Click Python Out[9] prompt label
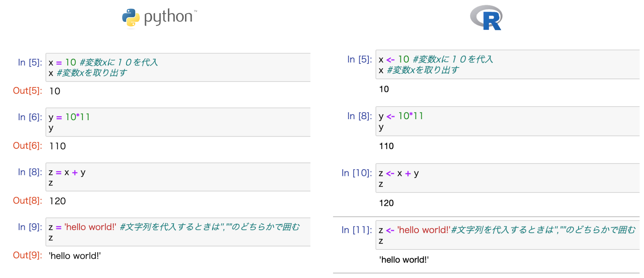The width and height of the screenshot is (644, 278). coord(28,256)
